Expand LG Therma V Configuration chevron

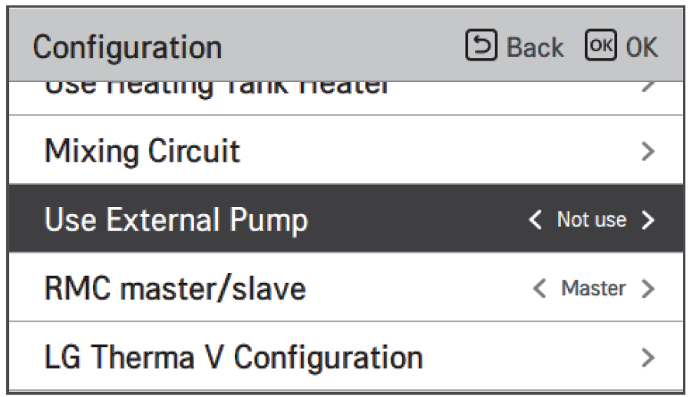(x=648, y=357)
